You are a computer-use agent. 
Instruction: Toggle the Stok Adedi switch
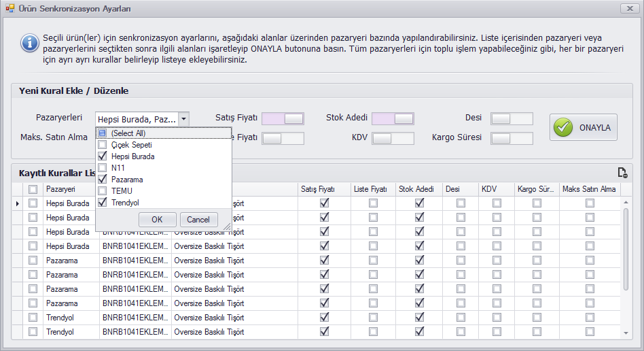(393, 118)
